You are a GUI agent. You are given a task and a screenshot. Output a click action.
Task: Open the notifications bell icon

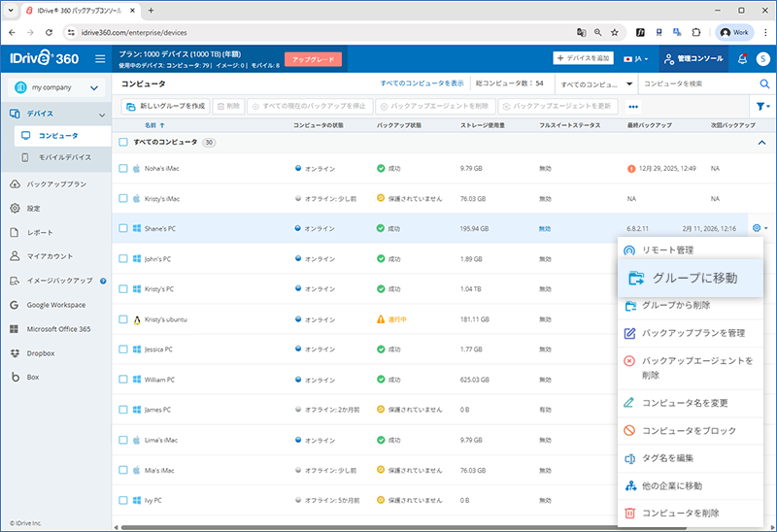click(x=742, y=58)
